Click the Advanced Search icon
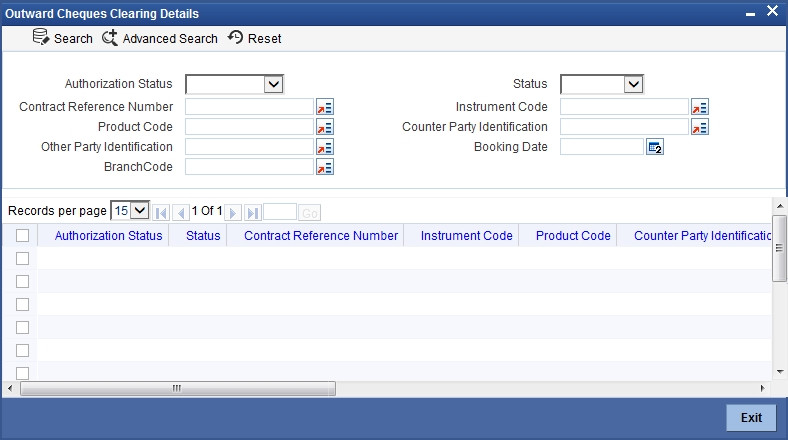Screen dimensions: 788x440 click(x=110, y=38)
